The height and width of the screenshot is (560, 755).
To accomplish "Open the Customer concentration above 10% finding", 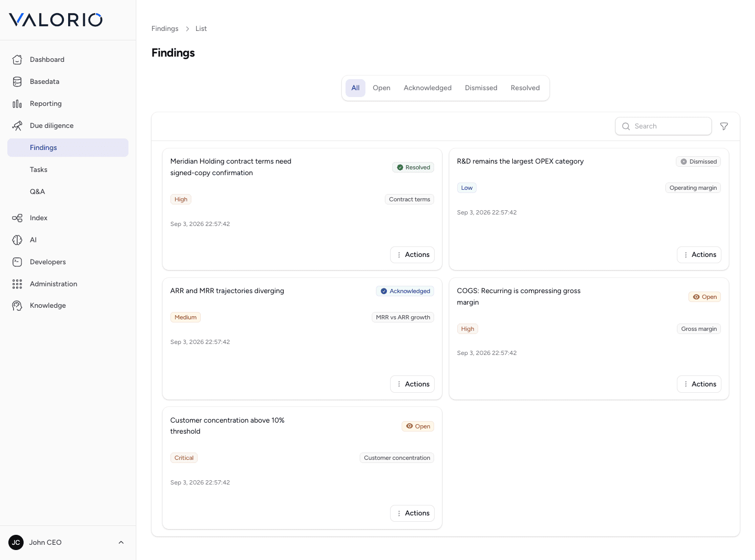I will pyautogui.click(x=228, y=426).
